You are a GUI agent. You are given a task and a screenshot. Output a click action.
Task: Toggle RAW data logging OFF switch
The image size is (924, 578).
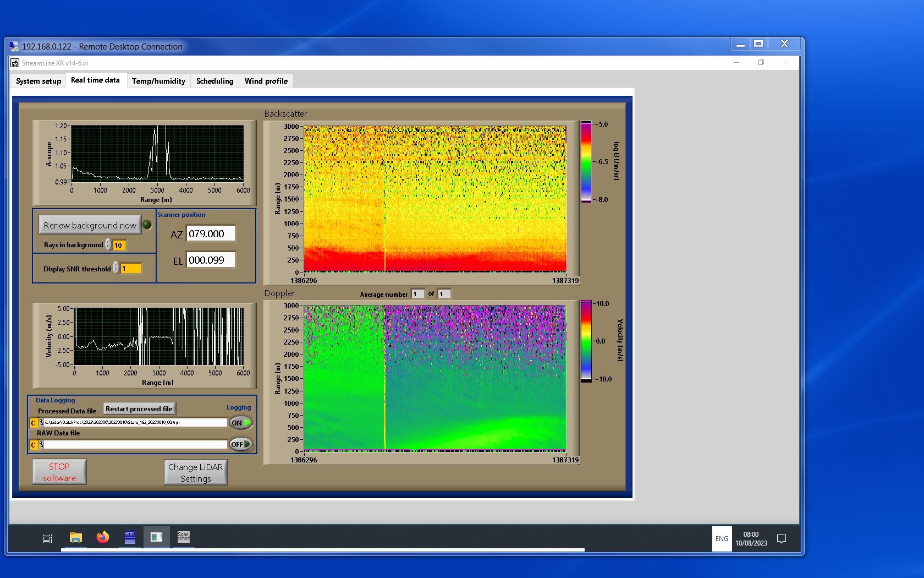coord(241,444)
